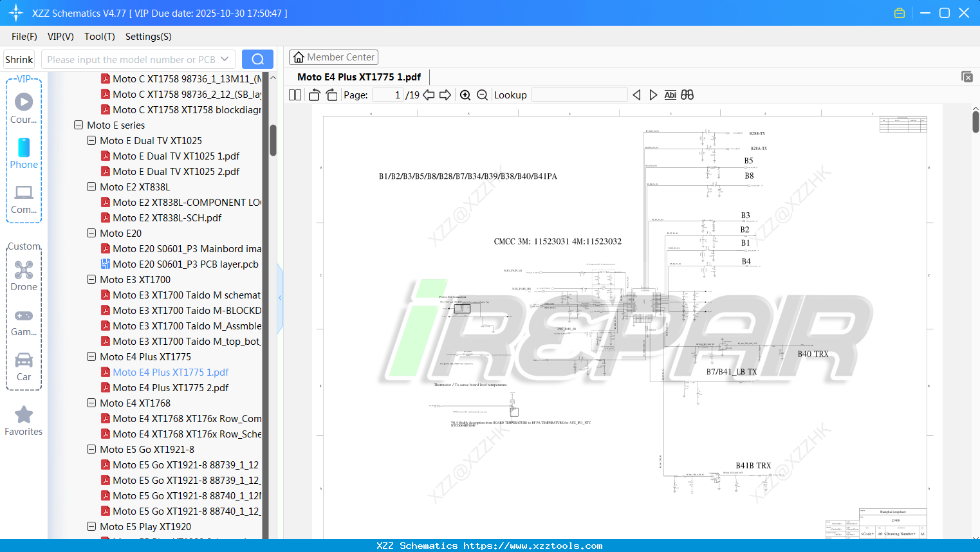980x552 pixels.
Task: Click the file tree vertical scrollbar thumb
Action: click(x=273, y=140)
